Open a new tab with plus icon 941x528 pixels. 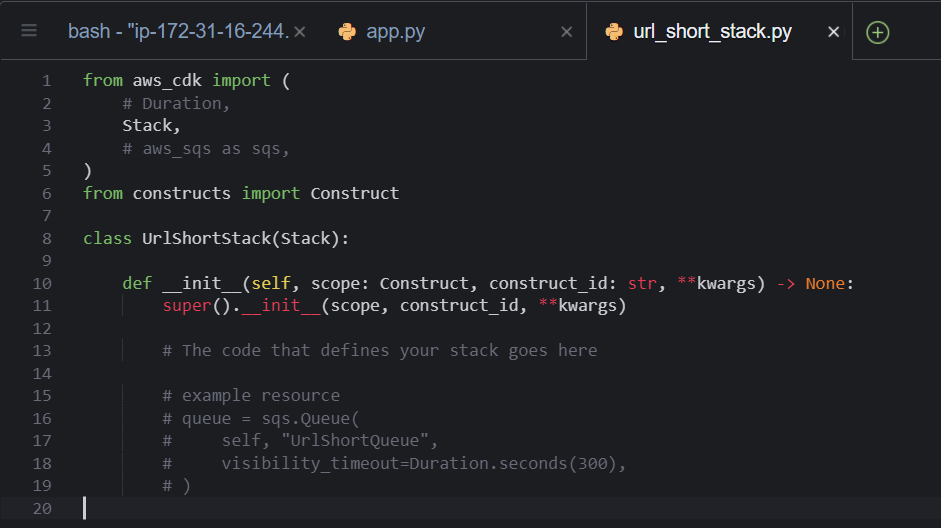click(x=877, y=32)
